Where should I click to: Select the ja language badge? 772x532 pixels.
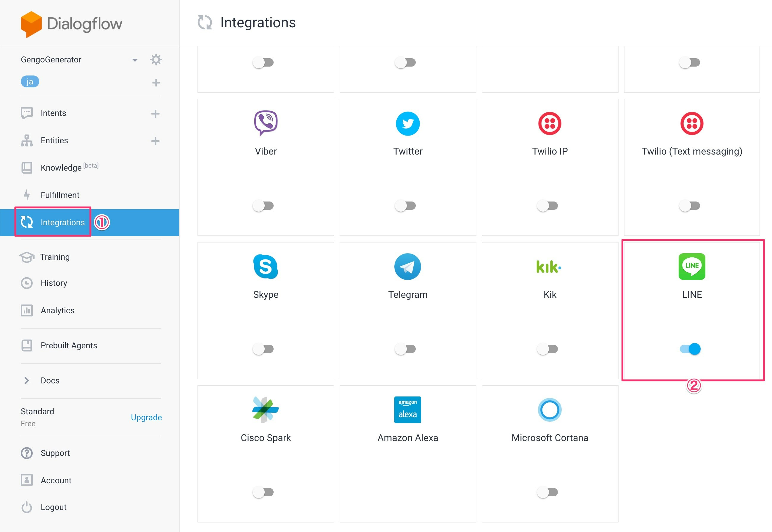click(30, 82)
